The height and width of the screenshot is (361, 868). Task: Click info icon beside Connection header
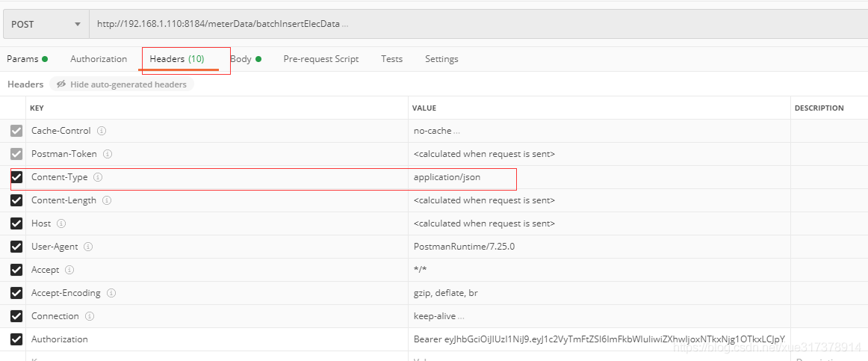click(90, 316)
